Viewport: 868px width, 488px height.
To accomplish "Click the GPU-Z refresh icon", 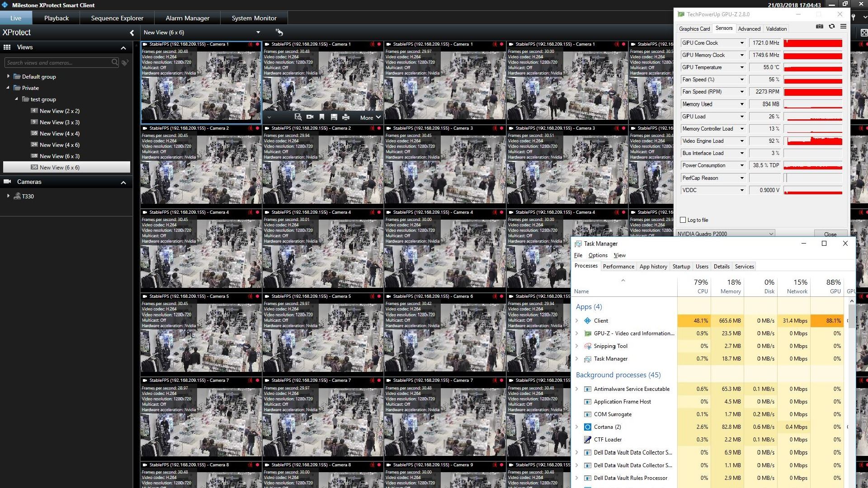I will click(831, 27).
